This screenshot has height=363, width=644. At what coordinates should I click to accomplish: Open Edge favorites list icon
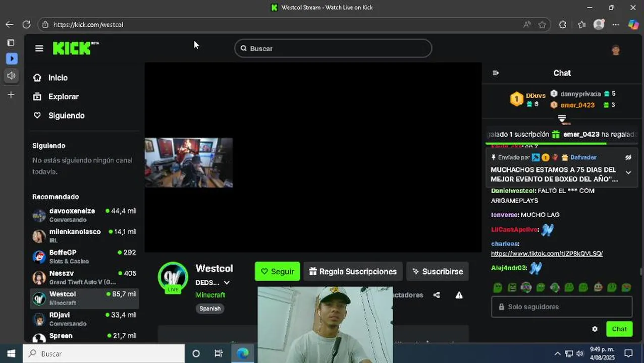click(581, 24)
